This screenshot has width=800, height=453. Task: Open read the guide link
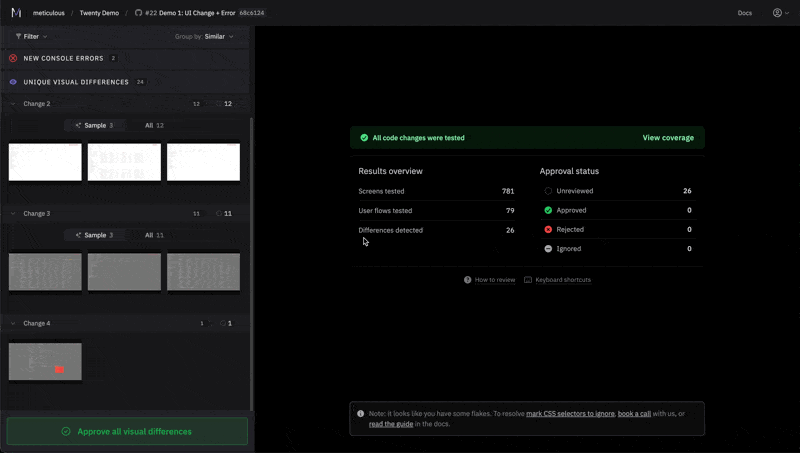tap(391, 424)
